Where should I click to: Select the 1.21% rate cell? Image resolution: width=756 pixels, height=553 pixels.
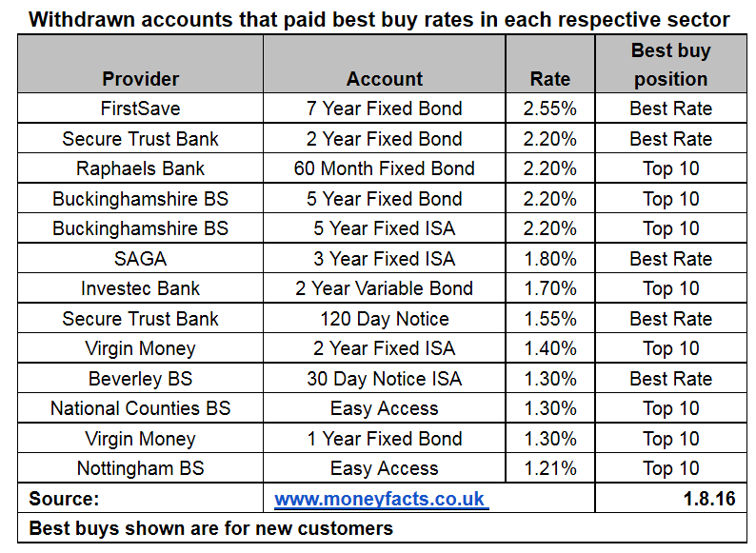point(549,468)
